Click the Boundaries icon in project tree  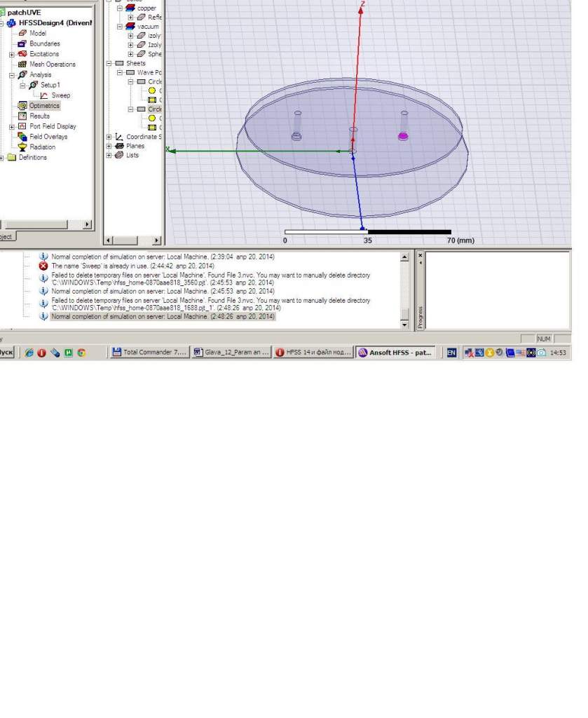click(x=22, y=43)
